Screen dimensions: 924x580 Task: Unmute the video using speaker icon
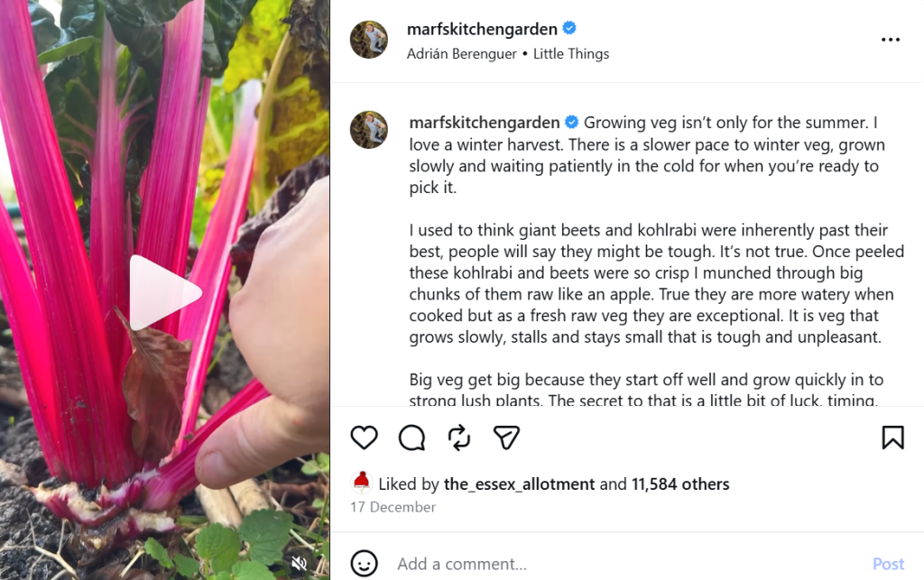(x=300, y=564)
